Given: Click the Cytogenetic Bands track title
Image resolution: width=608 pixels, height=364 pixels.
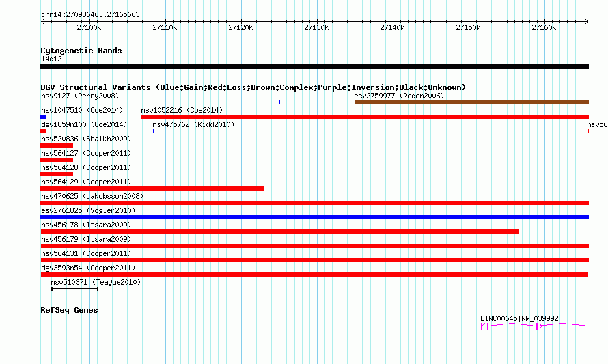Looking at the screenshot, I should pos(81,51).
